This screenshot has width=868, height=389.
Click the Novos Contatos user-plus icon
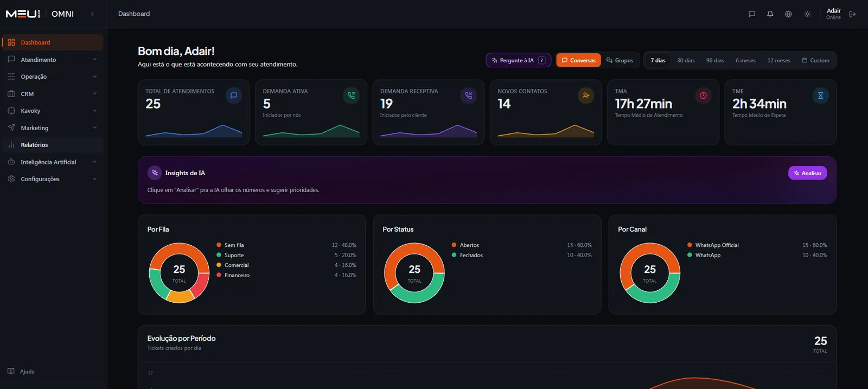[586, 95]
